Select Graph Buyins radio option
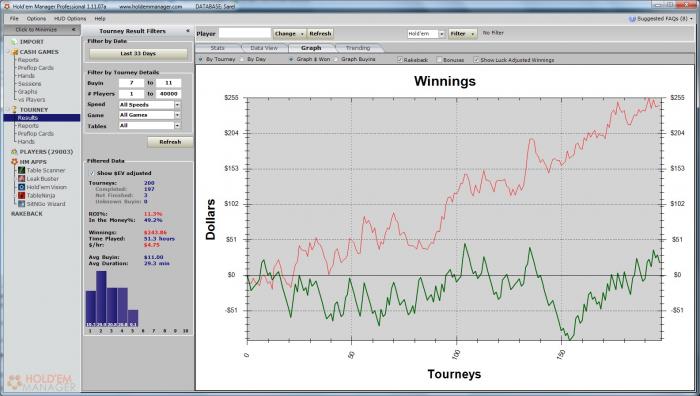Screen dimensions: 700x396 [x=336, y=59]
